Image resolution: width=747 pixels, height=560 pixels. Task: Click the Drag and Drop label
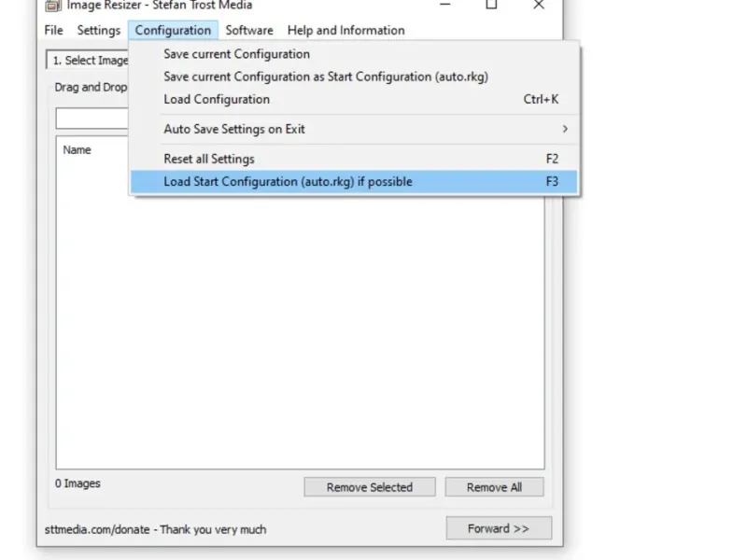point(91,88)
